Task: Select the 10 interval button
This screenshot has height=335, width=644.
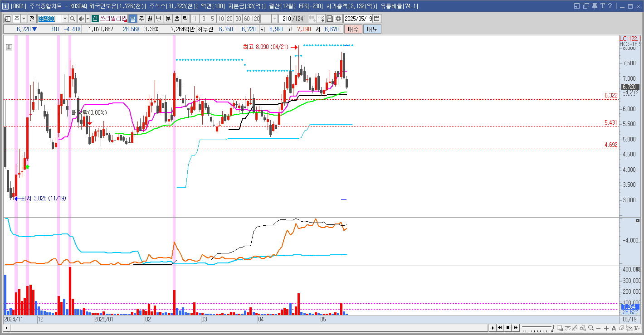Action: pyautogui.click(x=221, y=19)
